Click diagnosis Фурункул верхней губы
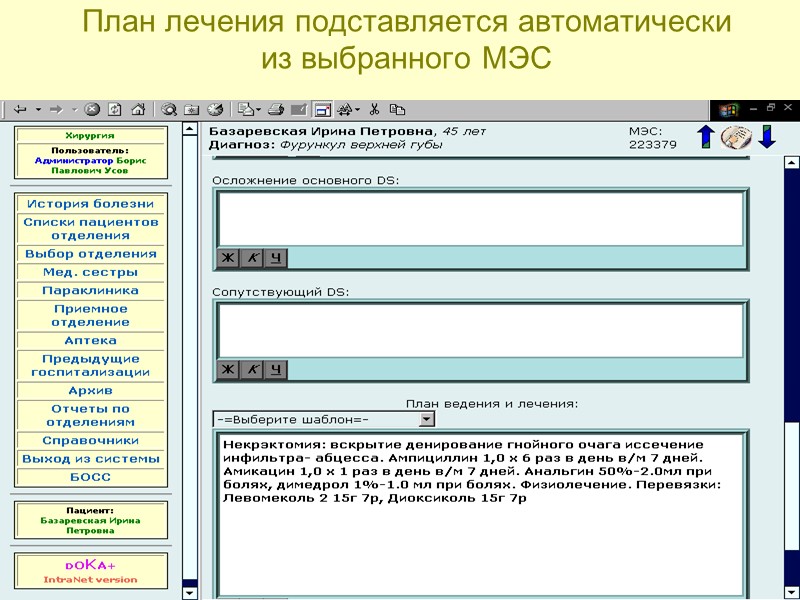The image size is (800, 600). click(x=361, y=144)
